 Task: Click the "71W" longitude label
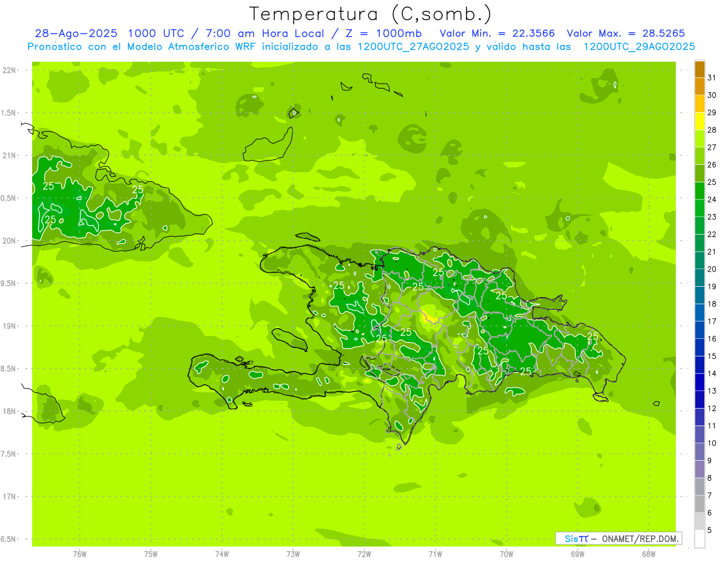pyautogui.click(x=435, y=554)
